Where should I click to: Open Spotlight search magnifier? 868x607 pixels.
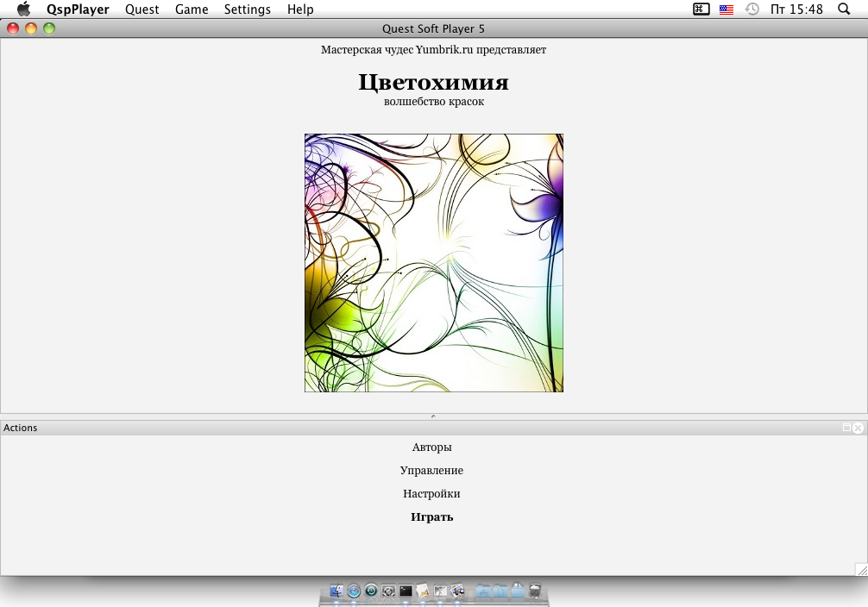tap(844, 9)
